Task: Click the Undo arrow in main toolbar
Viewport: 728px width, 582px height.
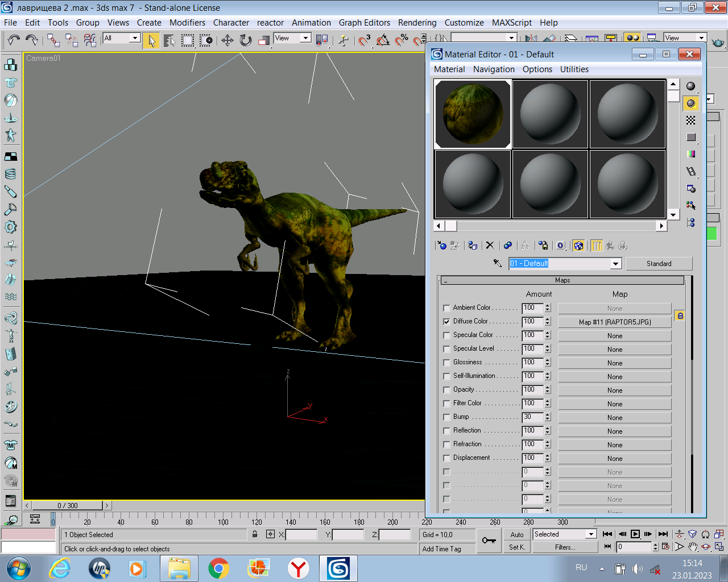Action: tap(14, 40)
